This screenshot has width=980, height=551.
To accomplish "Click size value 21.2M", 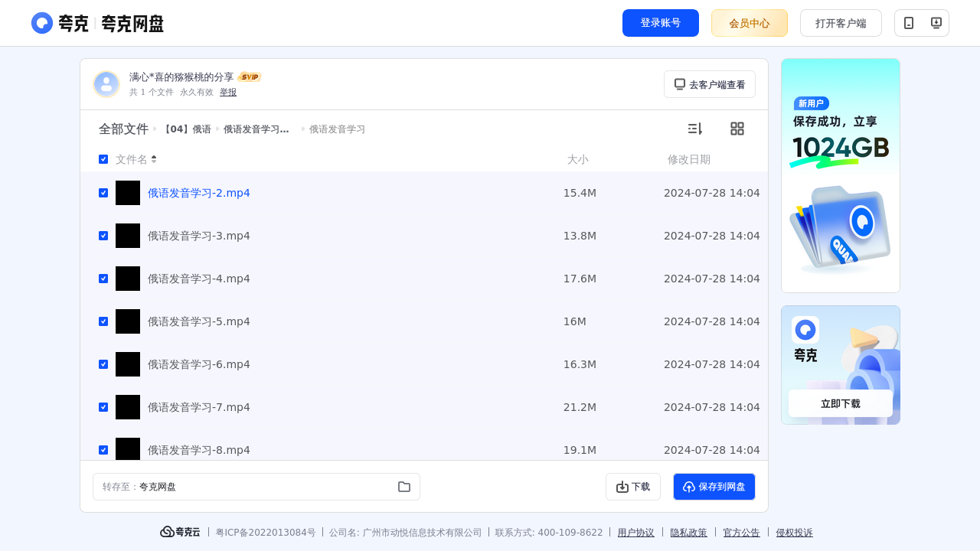I will click(x=580, y=407).
